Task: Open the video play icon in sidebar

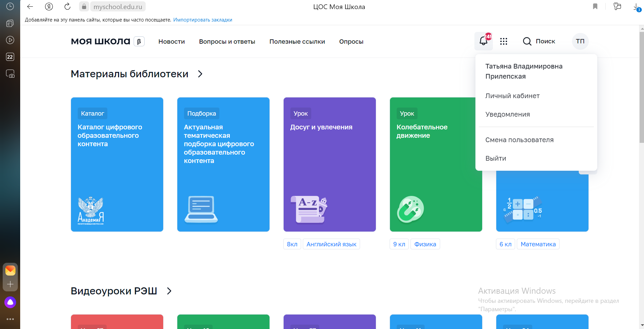Action: [x=10, y=40]
